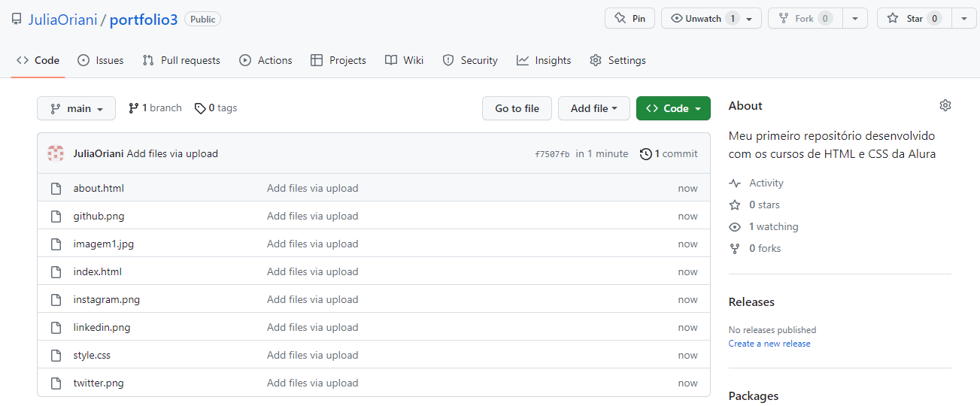Click Create a new release link
The image size is (980, 406).
(769, 344)
